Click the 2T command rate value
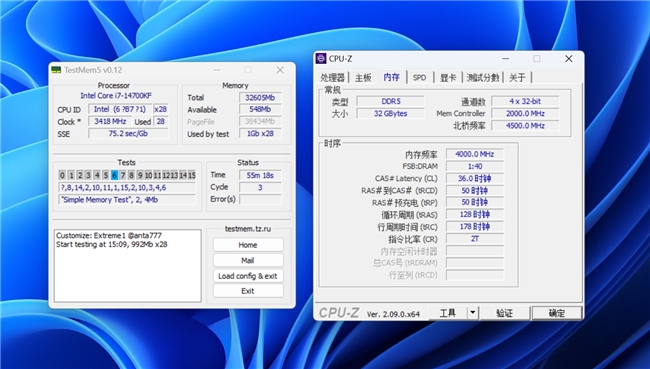650x369 pixels. (475, 239)
